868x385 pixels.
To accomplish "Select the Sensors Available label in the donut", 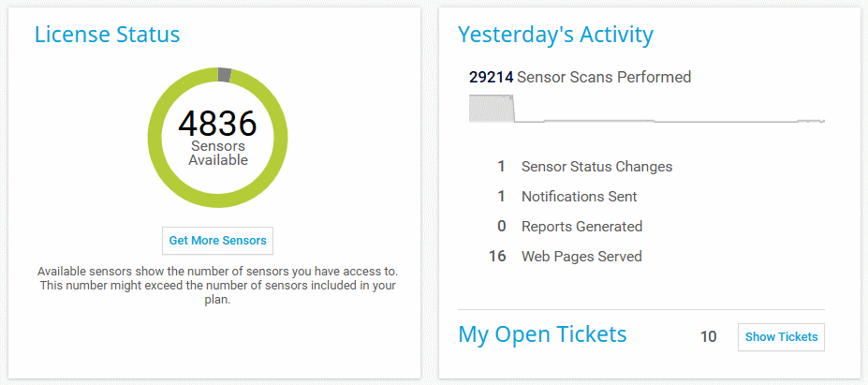I will tap(218, 153).
